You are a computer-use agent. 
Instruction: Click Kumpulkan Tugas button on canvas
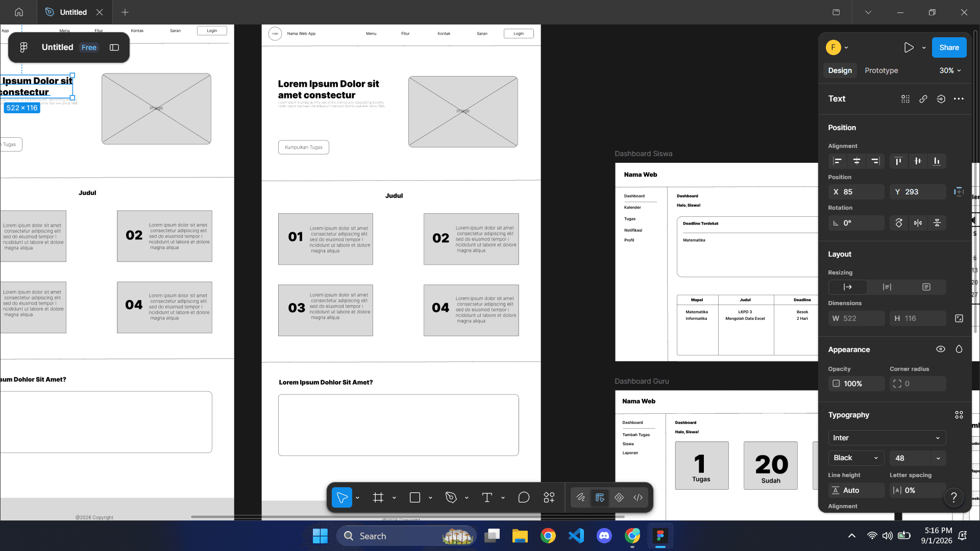click(304, 147)
